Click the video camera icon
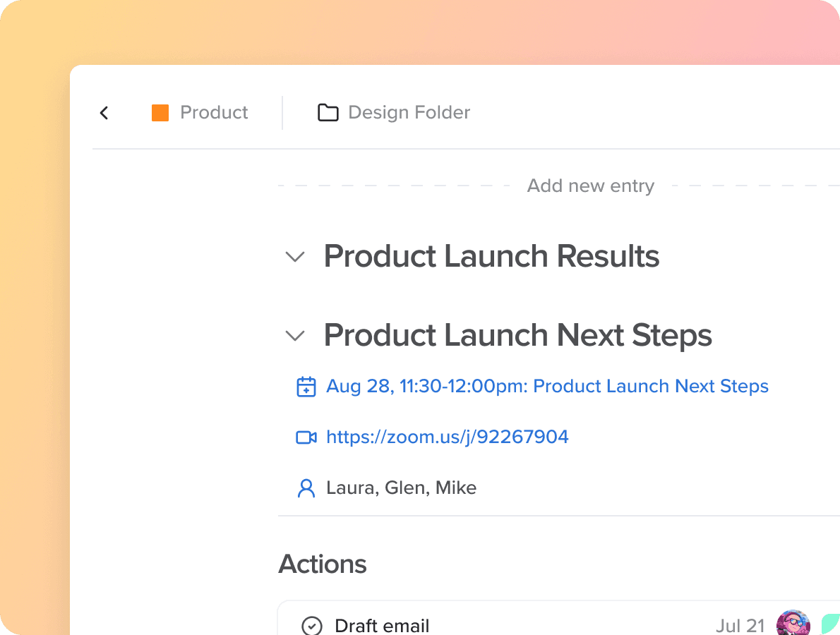Image resolution: width=840 pixels, height=635 pixels. point(306,437)
